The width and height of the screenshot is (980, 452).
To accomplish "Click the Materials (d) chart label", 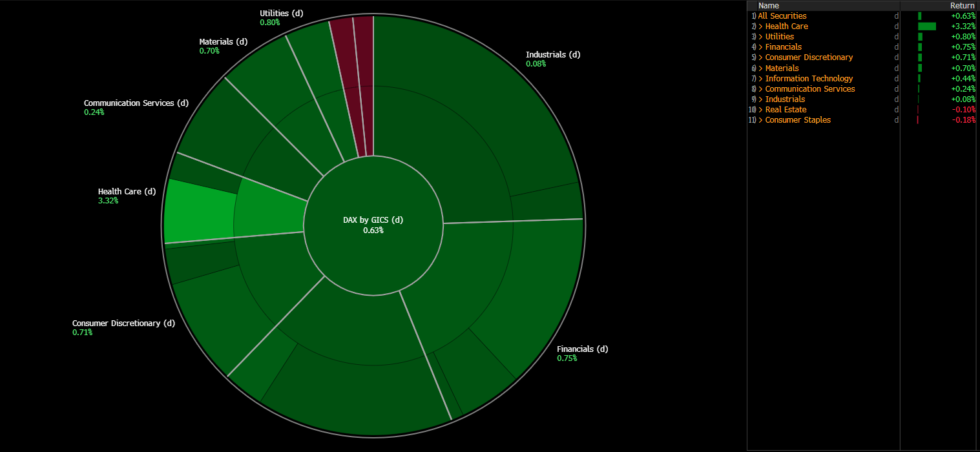I will click(x=223, y=42).
